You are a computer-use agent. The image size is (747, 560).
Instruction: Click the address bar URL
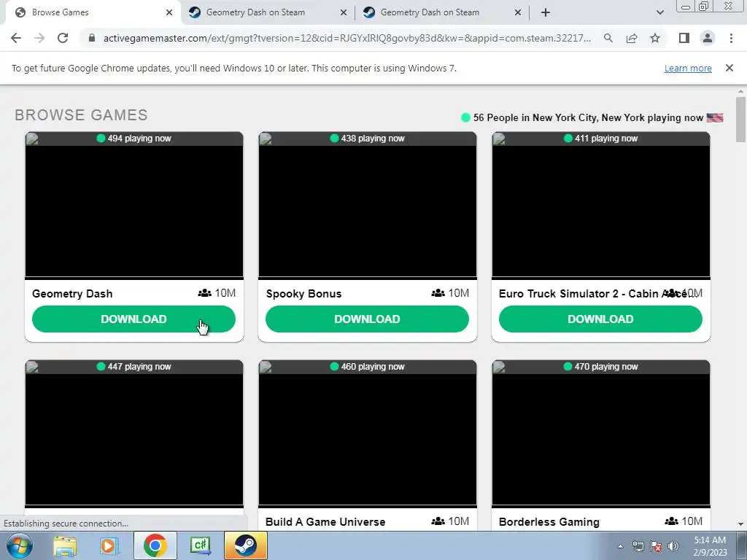(x=347, y=38)
